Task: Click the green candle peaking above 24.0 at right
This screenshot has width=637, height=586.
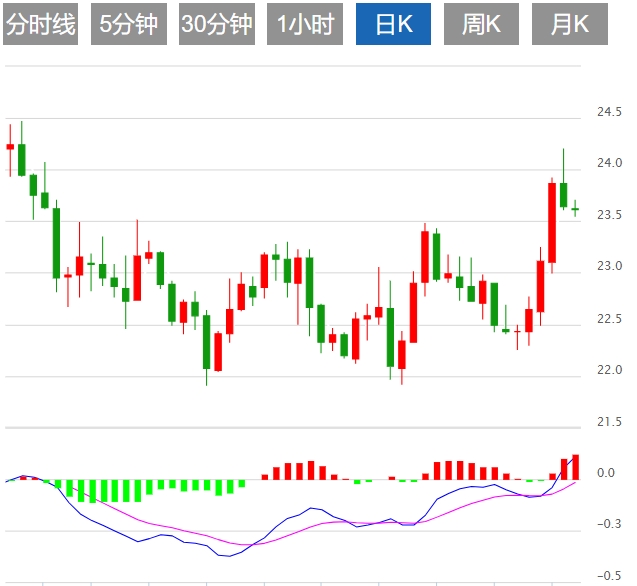Action: 564,195
